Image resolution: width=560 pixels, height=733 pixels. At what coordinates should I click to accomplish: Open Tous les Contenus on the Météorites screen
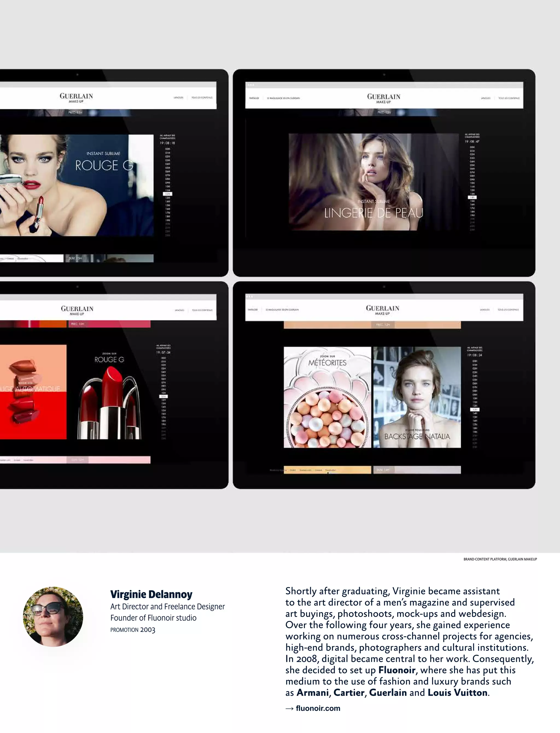click(x=508, y=310)
